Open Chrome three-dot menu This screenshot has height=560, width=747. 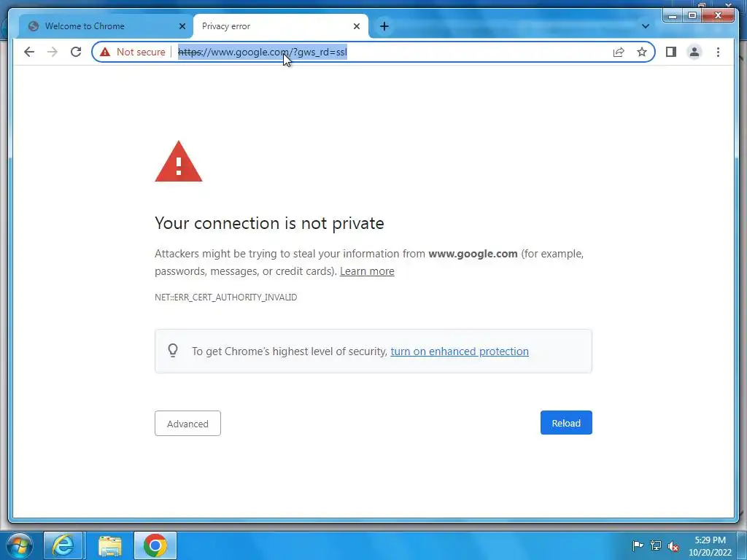[718, 52]
